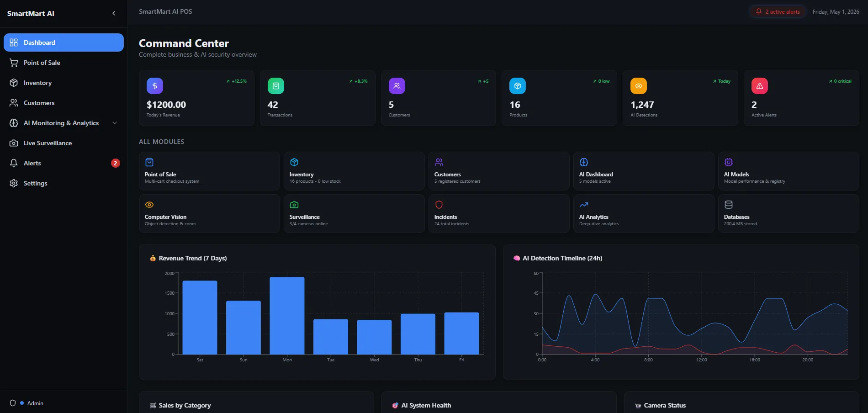Click the orange AI Detections eye icon

pos(639,86)
